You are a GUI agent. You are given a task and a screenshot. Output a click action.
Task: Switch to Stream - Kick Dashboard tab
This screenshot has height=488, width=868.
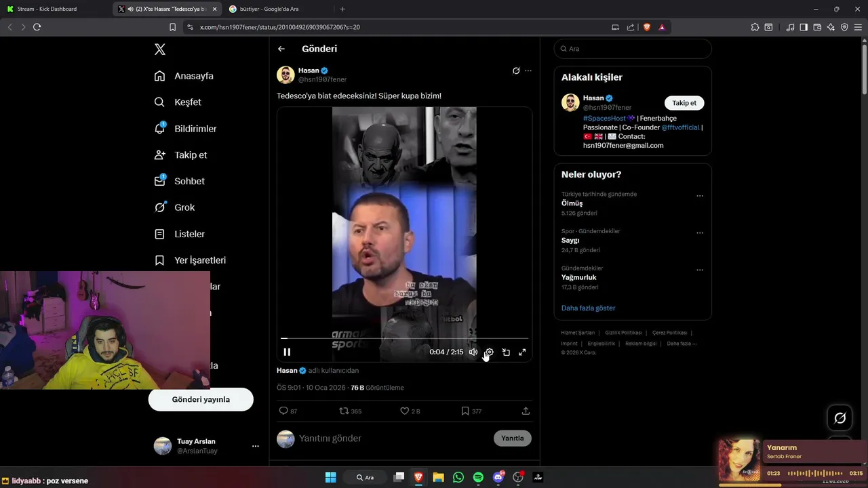point(54,9)
